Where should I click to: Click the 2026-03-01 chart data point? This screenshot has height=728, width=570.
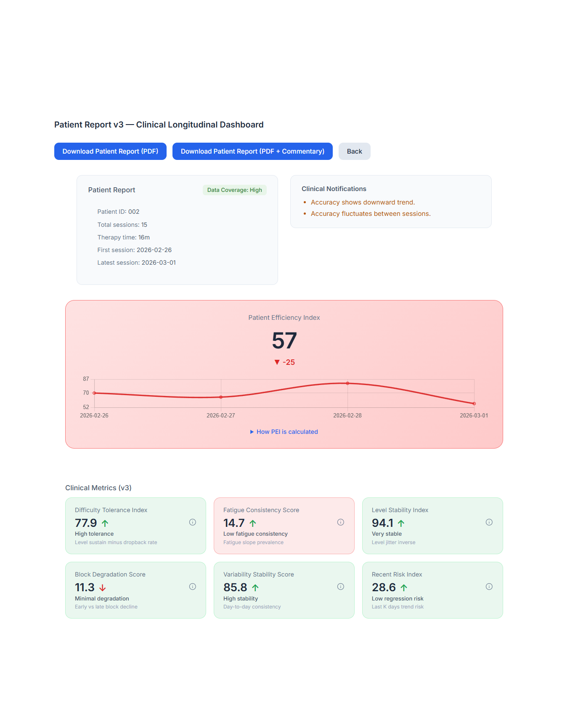[474, 404]
